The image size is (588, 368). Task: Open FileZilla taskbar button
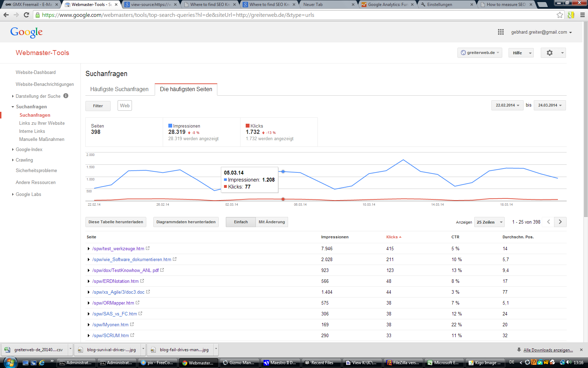404,363
